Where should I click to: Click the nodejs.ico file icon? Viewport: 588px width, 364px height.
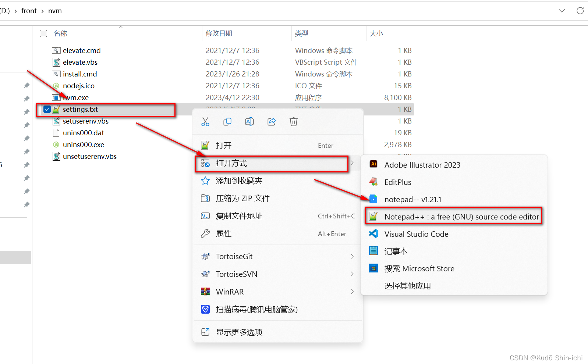[56, 86]
